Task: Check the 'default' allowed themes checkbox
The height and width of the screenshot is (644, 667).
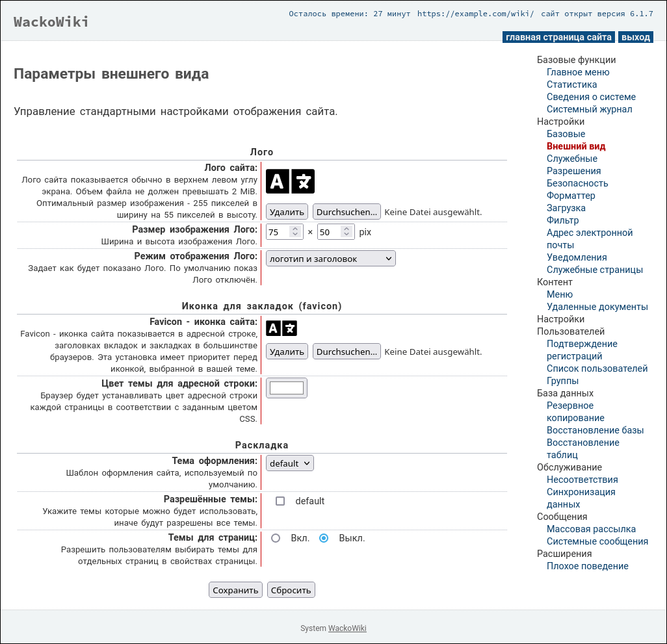Action: point(280,501)
